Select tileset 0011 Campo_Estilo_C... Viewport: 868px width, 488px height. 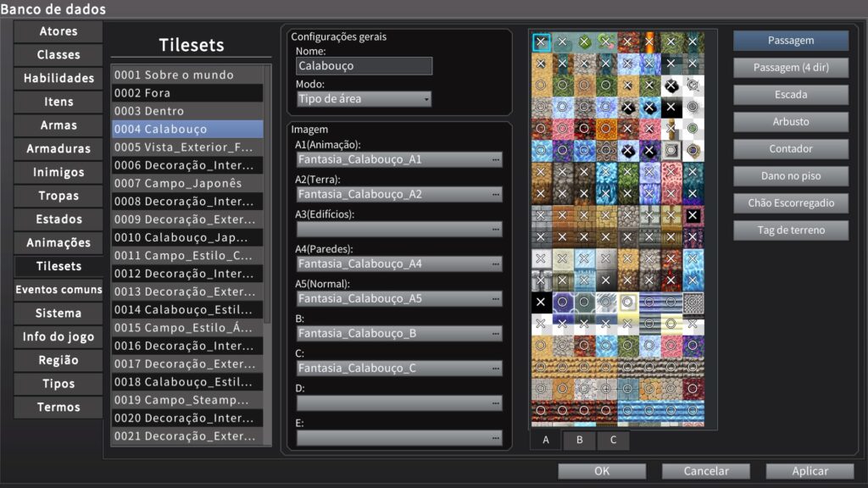[x=187, y=256]
